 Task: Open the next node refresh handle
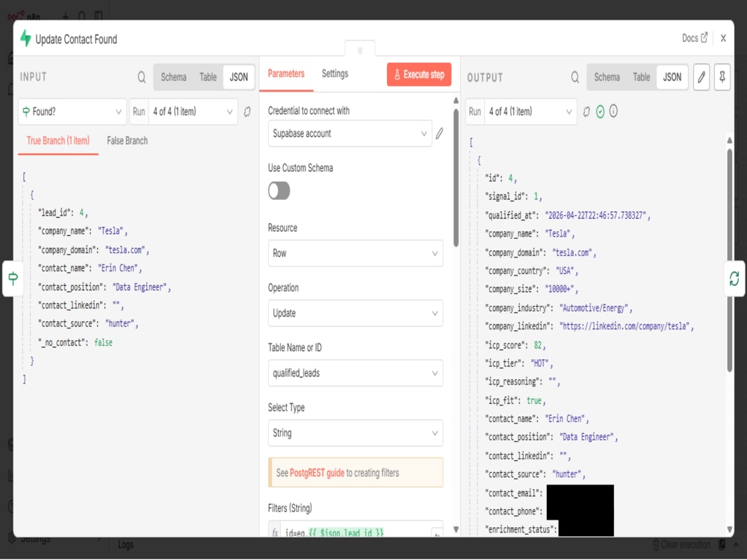(x=734, y=279)
